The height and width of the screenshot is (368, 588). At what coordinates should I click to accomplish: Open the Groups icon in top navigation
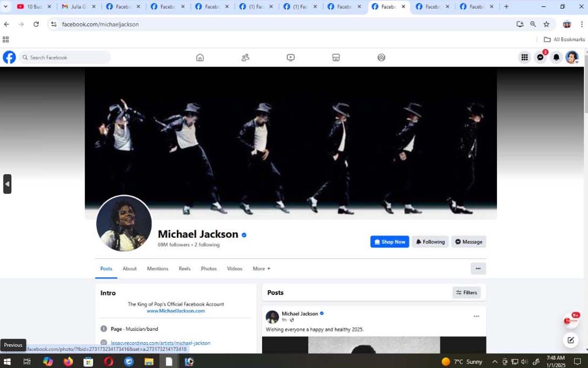click(381, 58)
